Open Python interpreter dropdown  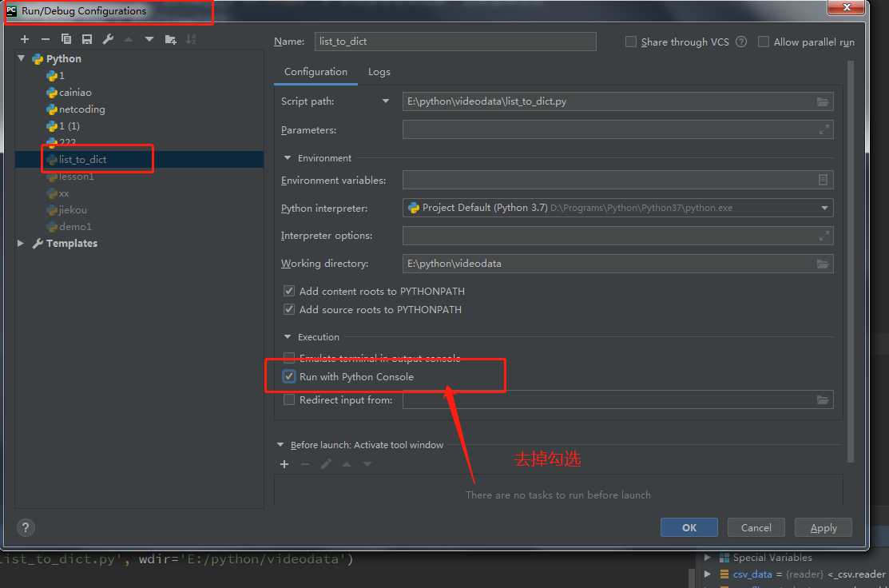824,208
